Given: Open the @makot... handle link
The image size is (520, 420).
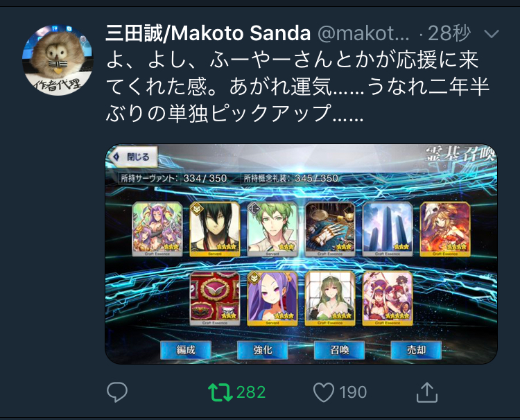Looking at the screenshot, I should tap(363, 33).
